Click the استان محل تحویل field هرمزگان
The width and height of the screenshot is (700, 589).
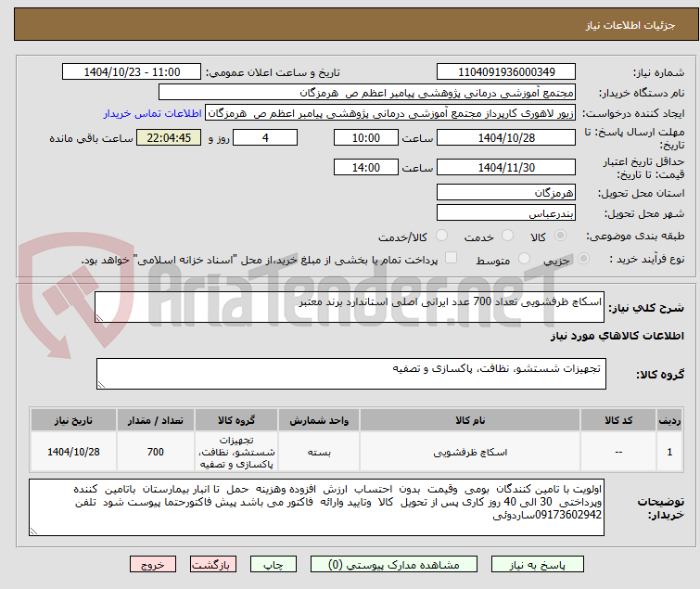tap(506, 192)
